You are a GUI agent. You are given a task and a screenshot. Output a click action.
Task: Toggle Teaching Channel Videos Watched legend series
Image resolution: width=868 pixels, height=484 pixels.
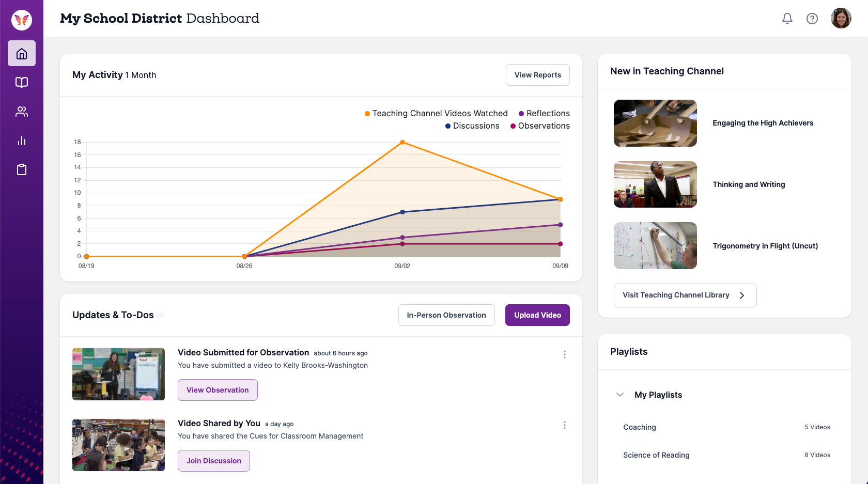pyautogui.click(x=436, y=114)
